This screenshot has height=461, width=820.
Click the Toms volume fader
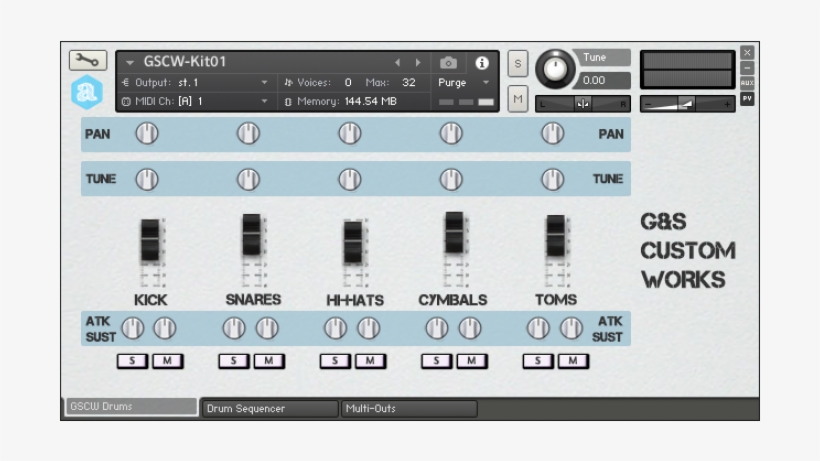[556, 236]
